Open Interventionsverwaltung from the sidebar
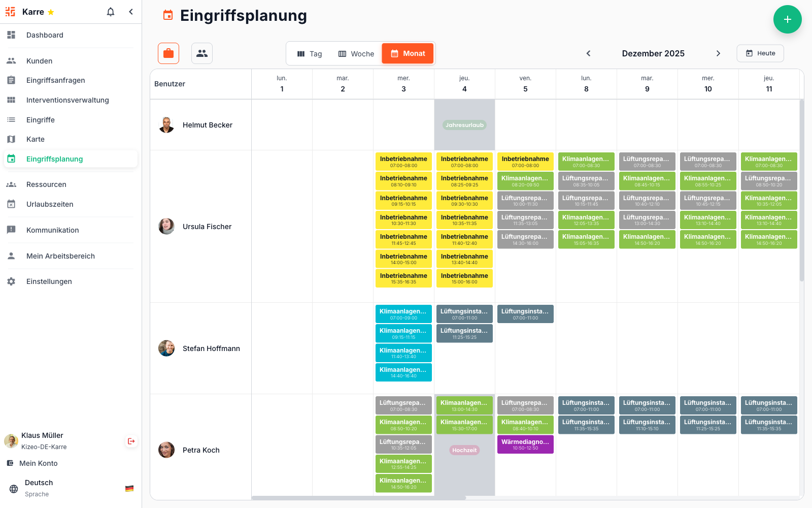The height and width of the screenshot is (508, 812). tap(67, 100)
